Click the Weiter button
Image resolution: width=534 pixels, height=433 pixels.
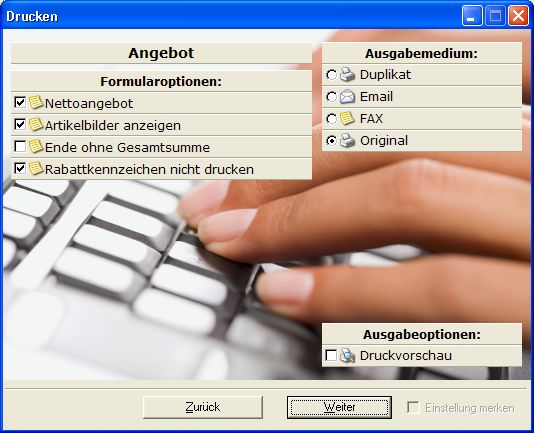point(339,407)
